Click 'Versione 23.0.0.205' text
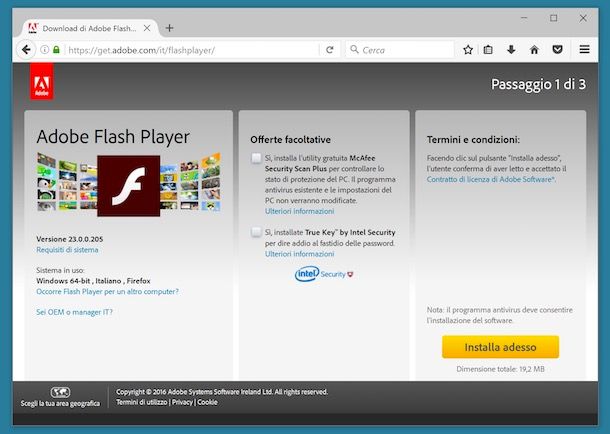This screenshot has height=434, width=610. coord(70,239)
